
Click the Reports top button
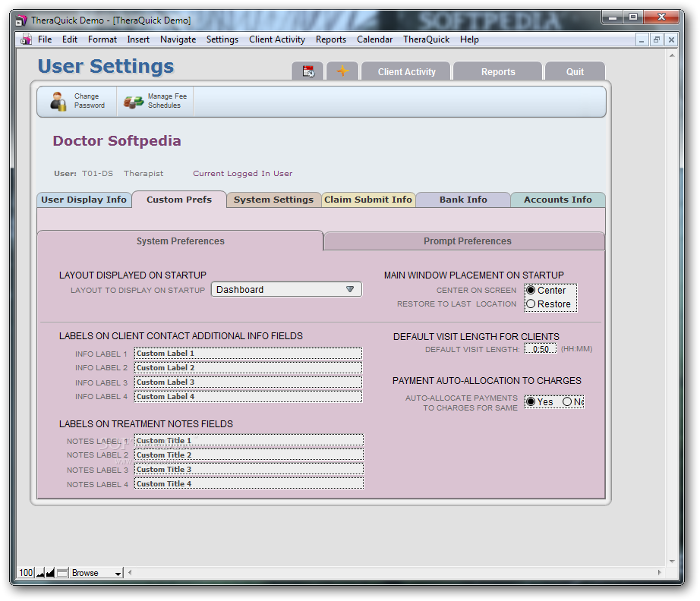498,71
